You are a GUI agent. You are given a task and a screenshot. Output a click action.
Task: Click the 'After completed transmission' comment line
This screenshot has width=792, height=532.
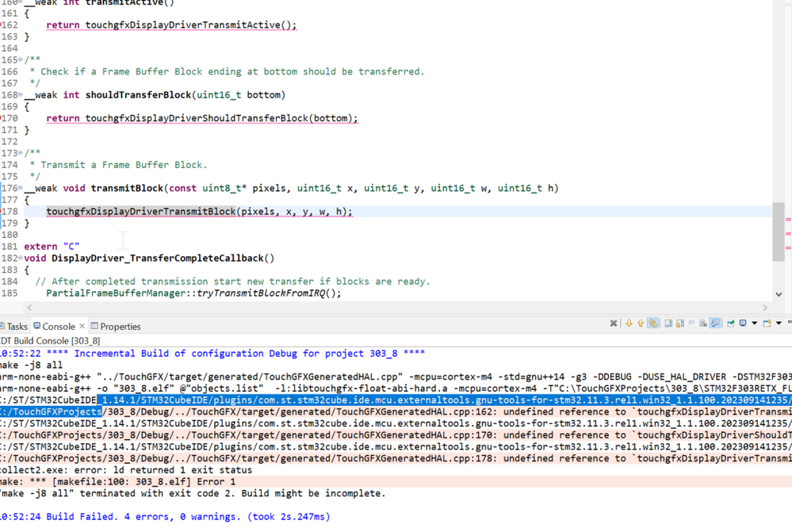[232, 281]
